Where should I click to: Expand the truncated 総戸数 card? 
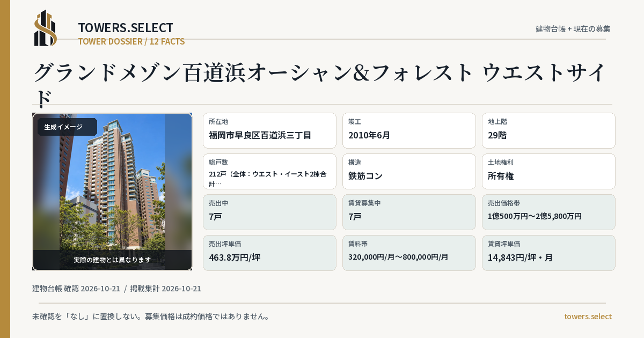point(269,171)
